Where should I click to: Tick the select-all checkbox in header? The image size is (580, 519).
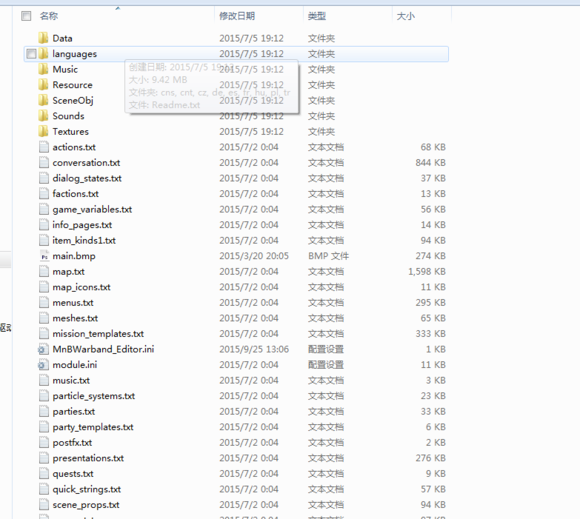[26, 16]
